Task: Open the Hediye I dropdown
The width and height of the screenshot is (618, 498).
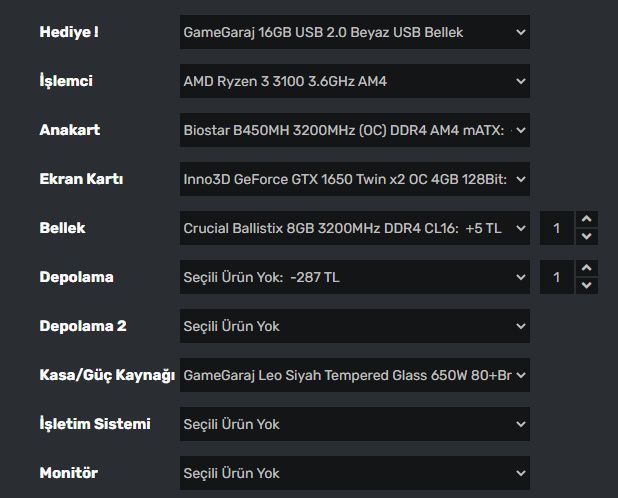Action: (x=354, y=32)
